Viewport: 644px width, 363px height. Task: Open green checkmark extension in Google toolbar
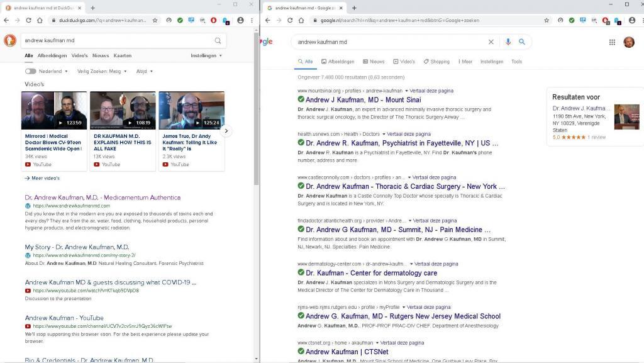coord(572,20)
